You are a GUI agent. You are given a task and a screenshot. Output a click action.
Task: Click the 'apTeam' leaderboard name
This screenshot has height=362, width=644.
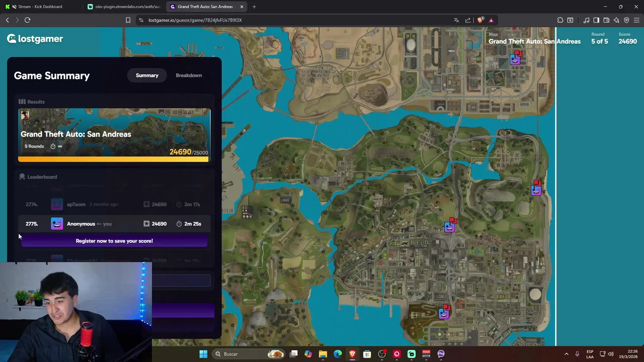click(x=76, y=204)
